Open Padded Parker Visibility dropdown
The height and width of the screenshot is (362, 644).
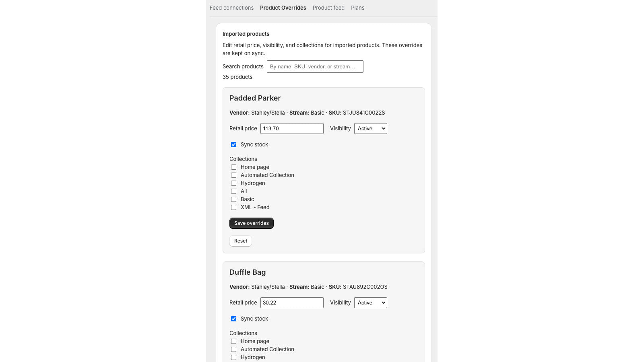click(370, 129)
